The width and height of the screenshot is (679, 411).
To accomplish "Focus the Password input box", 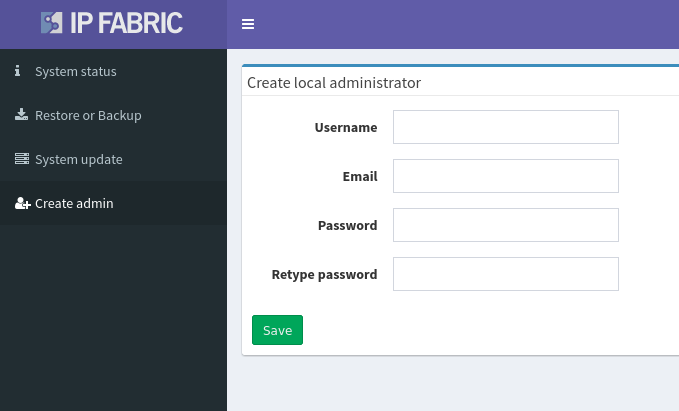I will pos(506,225).
